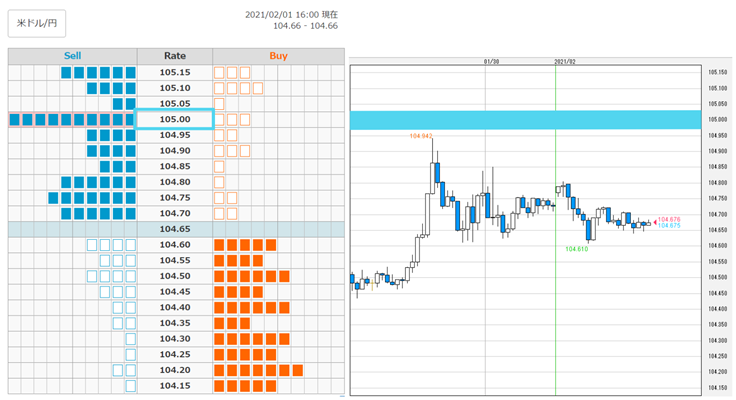Click the 104.95 rate cell
This screenshot has width=736, height=400.
tap(175, 135)
